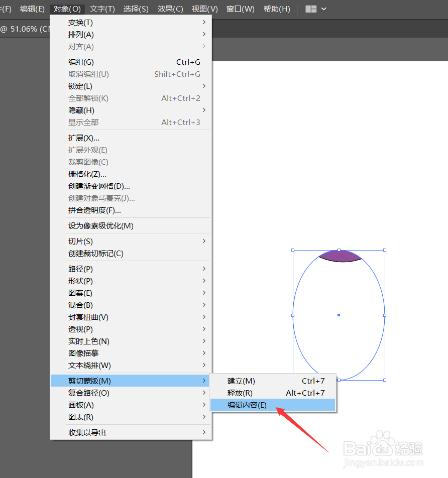Expand the 路径(P) submenu

(x=131, y=269)
